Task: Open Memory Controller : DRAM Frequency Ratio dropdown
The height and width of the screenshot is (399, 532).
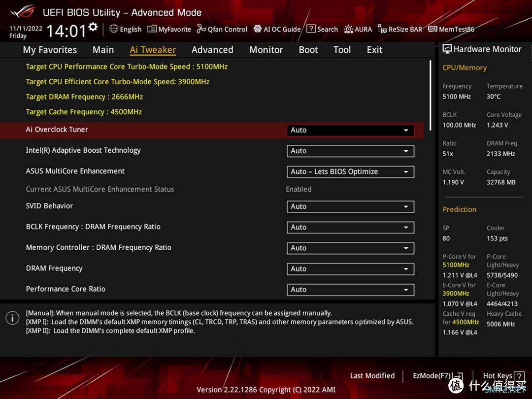Action: tap(351, 248)
